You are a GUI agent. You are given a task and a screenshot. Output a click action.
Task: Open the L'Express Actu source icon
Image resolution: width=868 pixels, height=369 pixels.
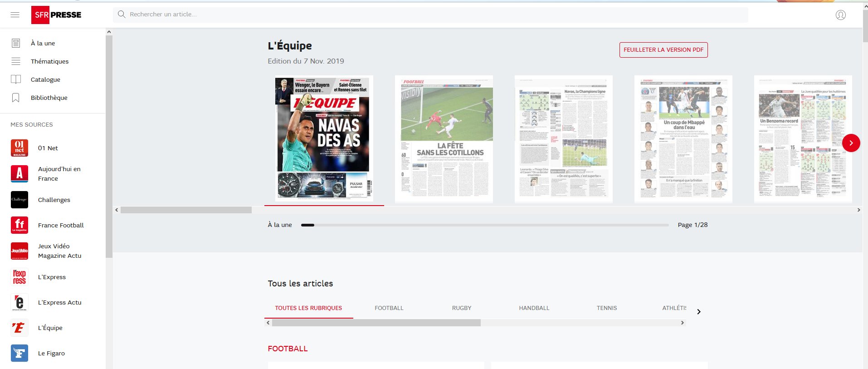[20, 302]
